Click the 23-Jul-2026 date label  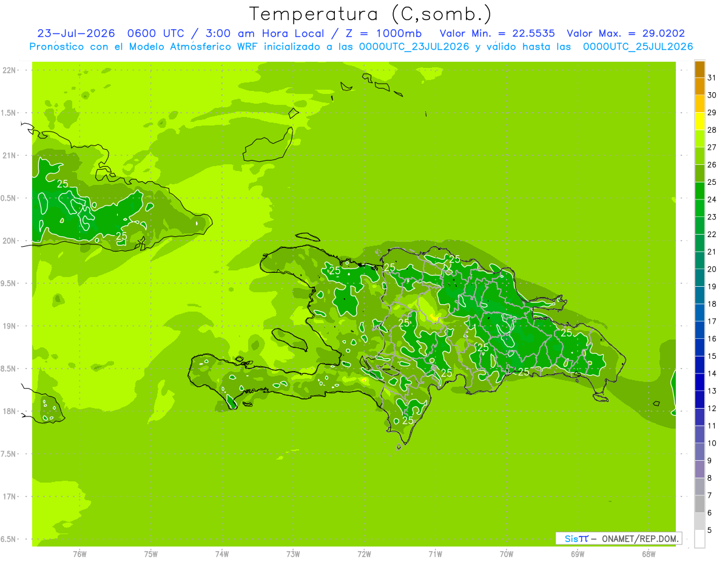pos(76,34)
